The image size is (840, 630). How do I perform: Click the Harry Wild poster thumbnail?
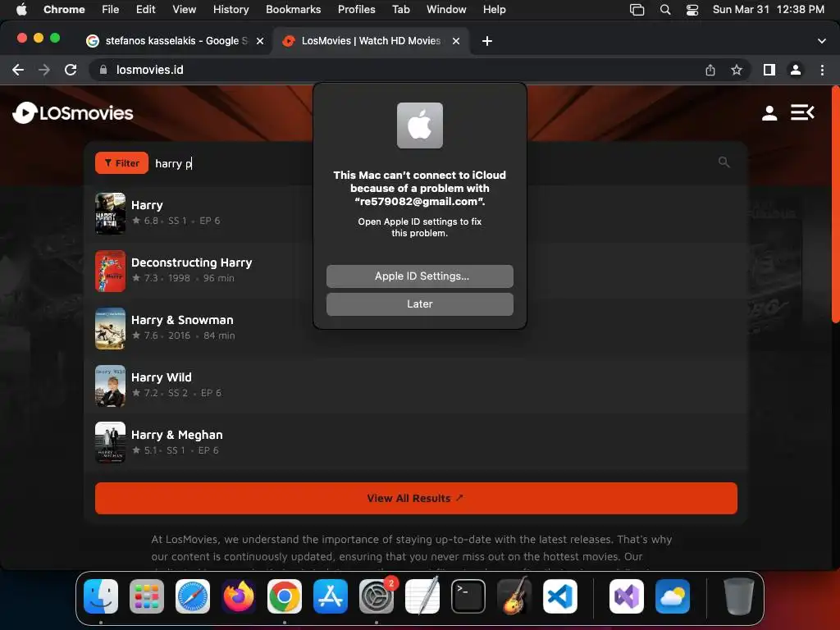pos(111,386)
